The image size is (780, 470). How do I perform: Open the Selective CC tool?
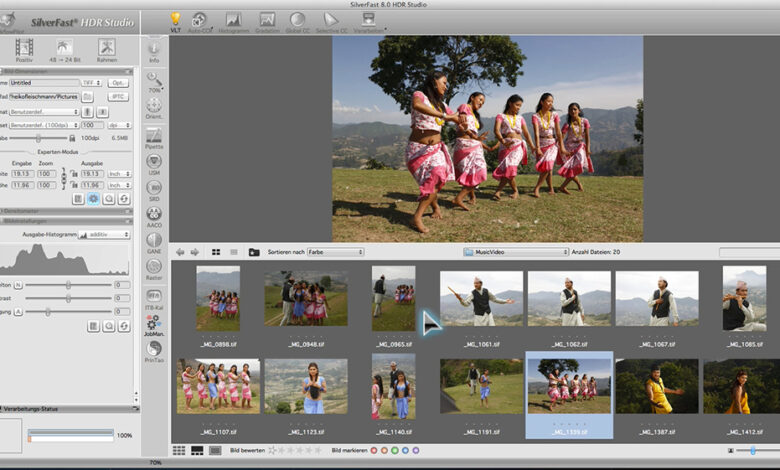coord(331,19)
